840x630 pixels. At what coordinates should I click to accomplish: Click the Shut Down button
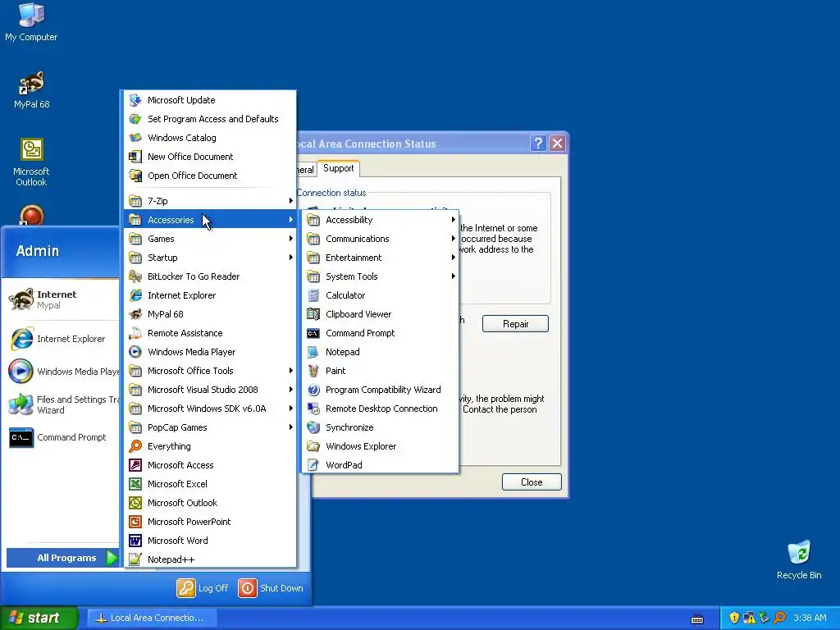tap(271, 587)
